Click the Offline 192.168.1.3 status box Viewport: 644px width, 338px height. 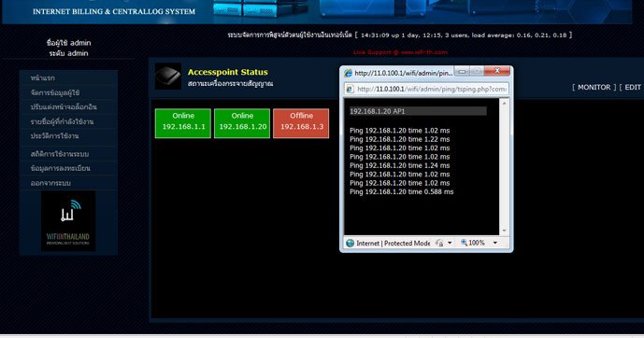tap(301, 123)
